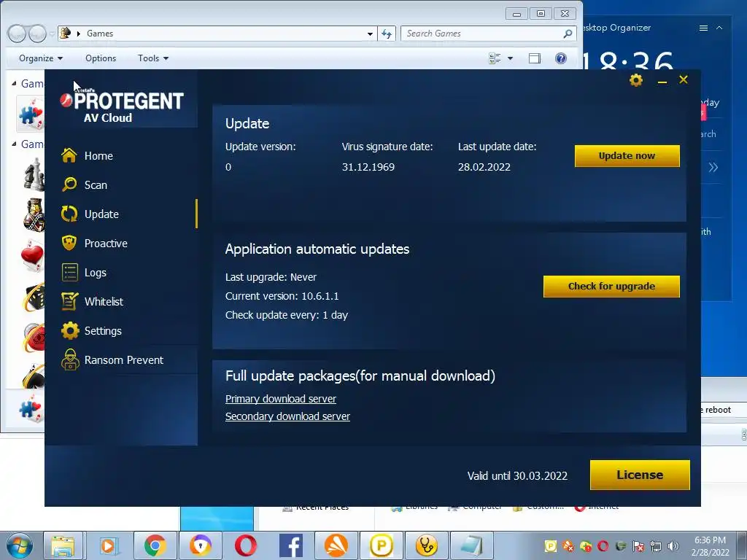
Task: Click the Action Center flag tray icon
Action: tap(638, 546)
